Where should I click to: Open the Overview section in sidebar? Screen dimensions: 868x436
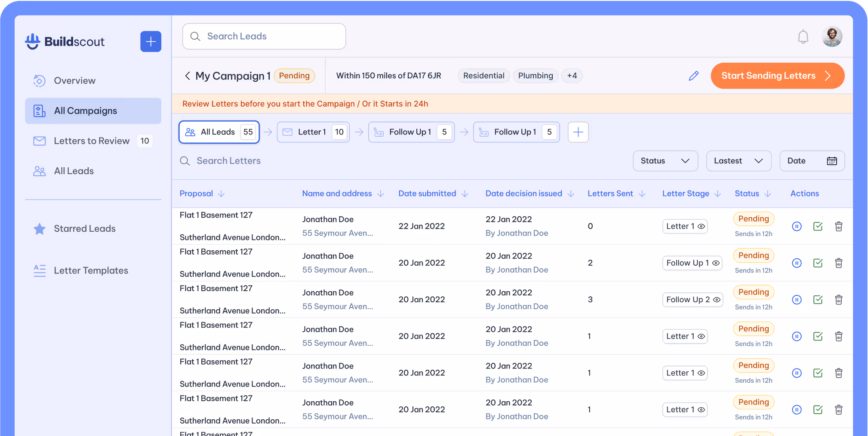coord(74,80)
